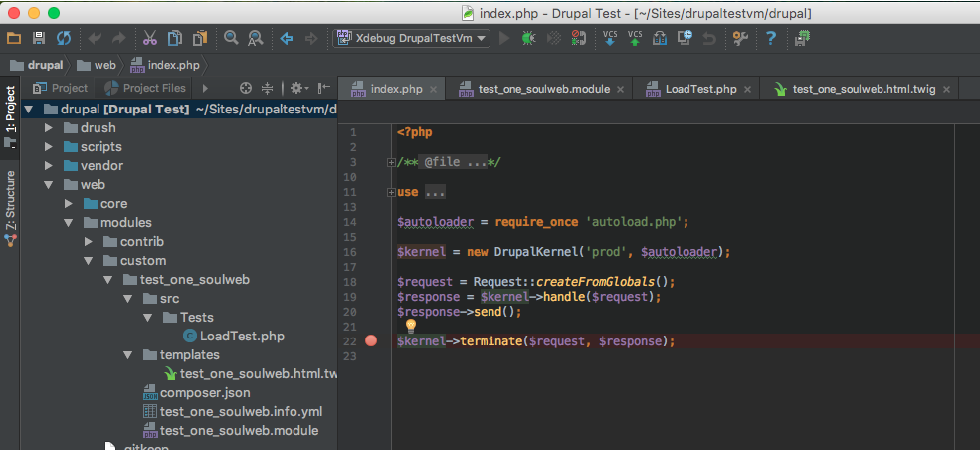Switch to the Project Files view tab

coord(145,89)
